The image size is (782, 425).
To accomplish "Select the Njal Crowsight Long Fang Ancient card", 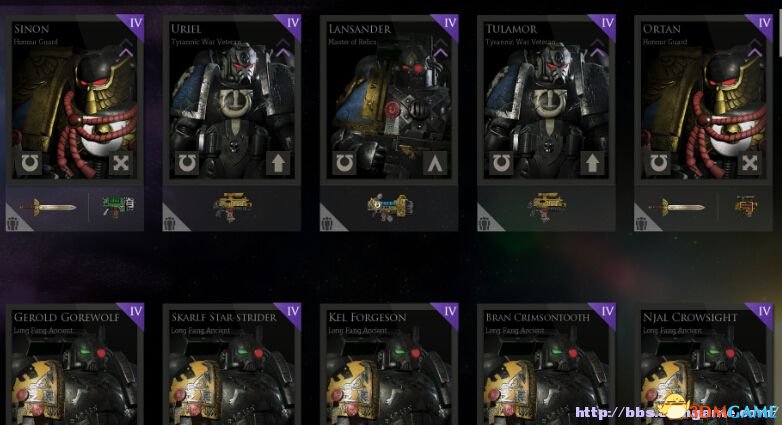I will tap(703, 364).
